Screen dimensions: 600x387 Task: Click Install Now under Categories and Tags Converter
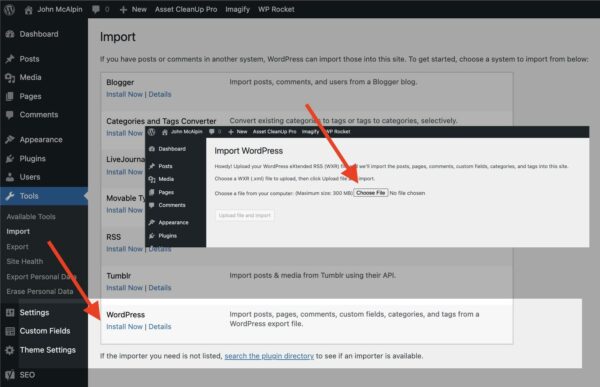[x=124, y=133]
